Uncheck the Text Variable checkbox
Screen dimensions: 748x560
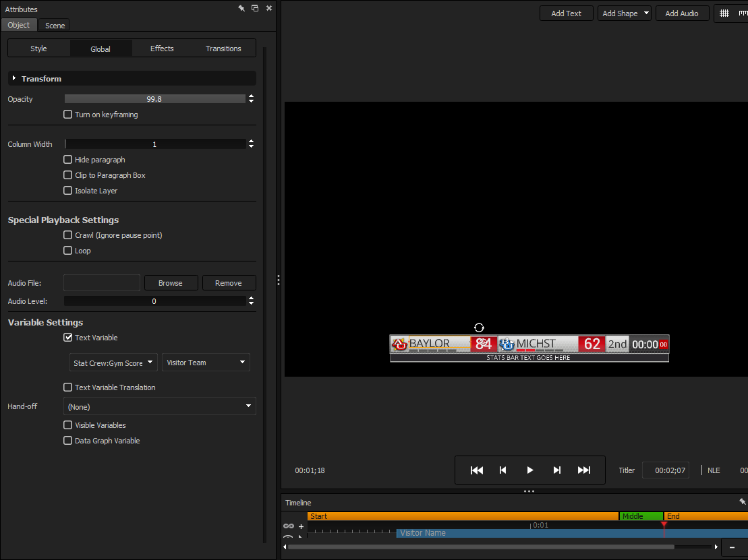coord(68,338)
